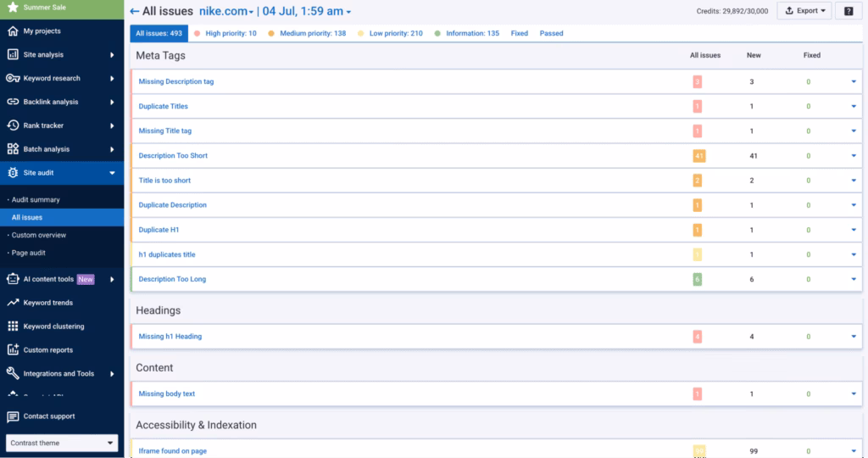Click the orange 41 issue count badge
The height and width of the screenshot is (458, 868).
(x=698, y=156)
